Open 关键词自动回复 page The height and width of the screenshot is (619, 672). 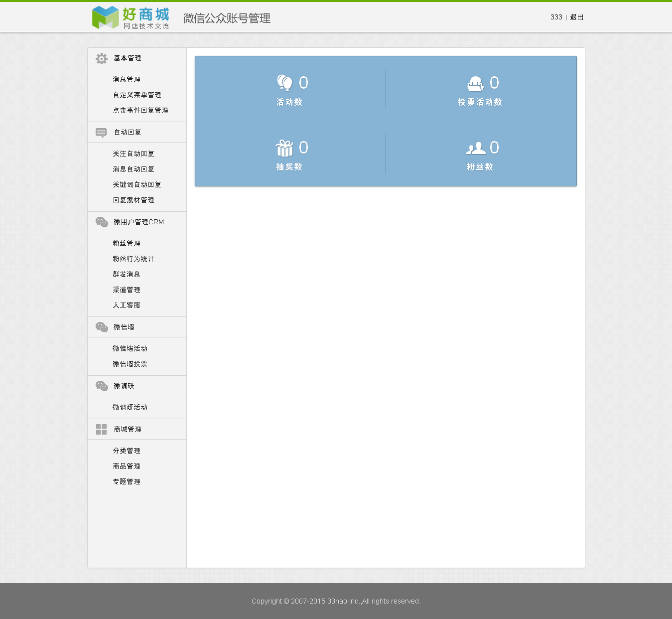coord(137,184)
